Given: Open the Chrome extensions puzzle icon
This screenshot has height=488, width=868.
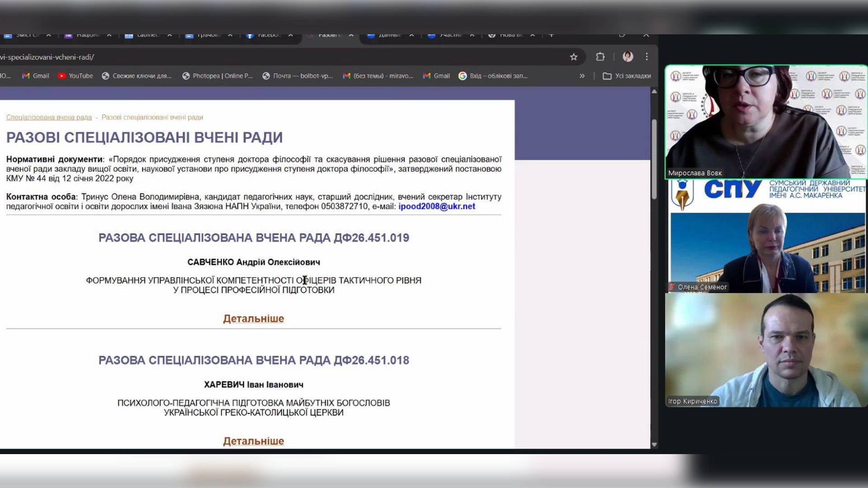Looking at the screenshot, I should pyautogui.click(x=600, y=57).
